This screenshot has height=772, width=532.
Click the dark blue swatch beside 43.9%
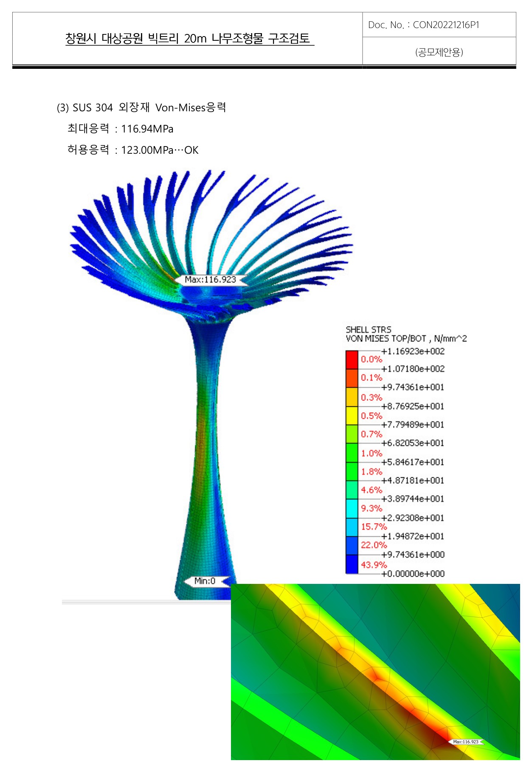pos(352,564)
